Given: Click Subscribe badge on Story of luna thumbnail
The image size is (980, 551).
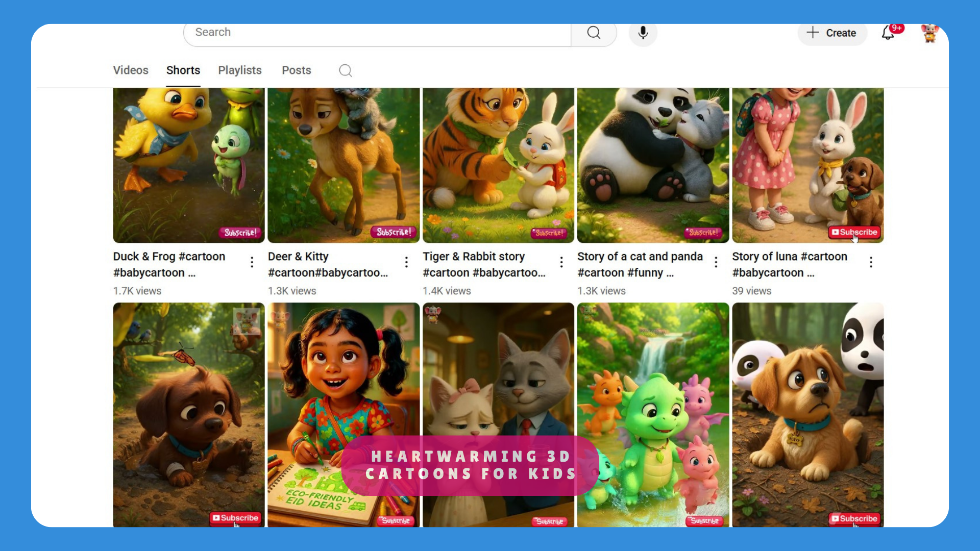Looking at the screenshot, I should coord(855,232).
